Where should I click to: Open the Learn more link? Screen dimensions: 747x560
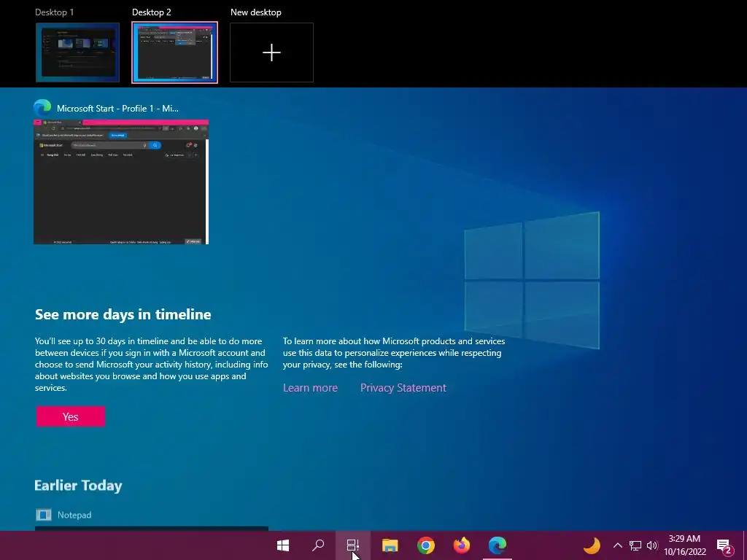click(310, 388)
